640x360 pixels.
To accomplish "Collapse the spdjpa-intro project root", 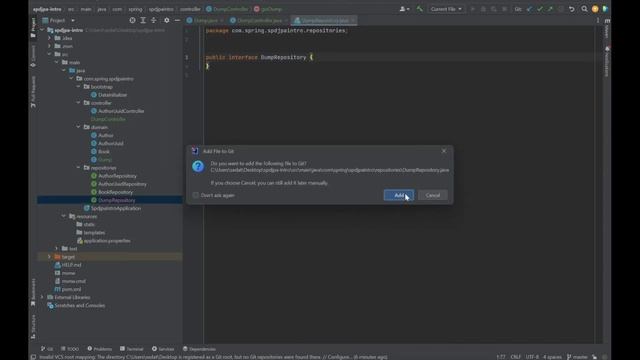I will coord(42,30).
